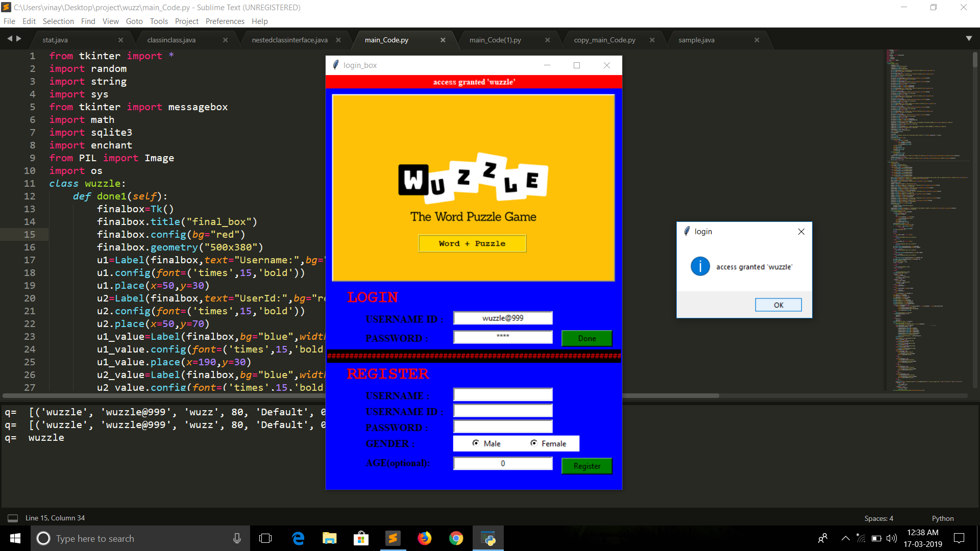Screen dimensions: 980x551
Task: Open Microsoft Edge from the taskbar
Action: click(x=298, y=538)
